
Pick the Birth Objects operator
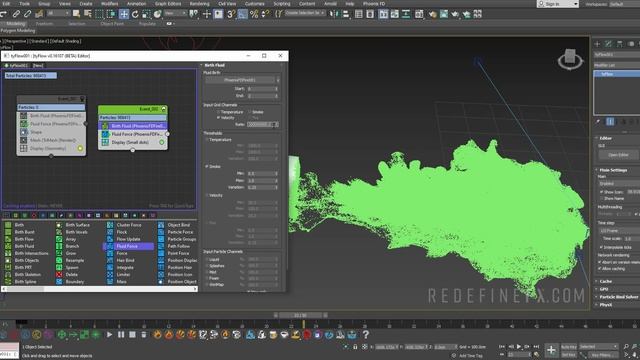pos(27,260)
